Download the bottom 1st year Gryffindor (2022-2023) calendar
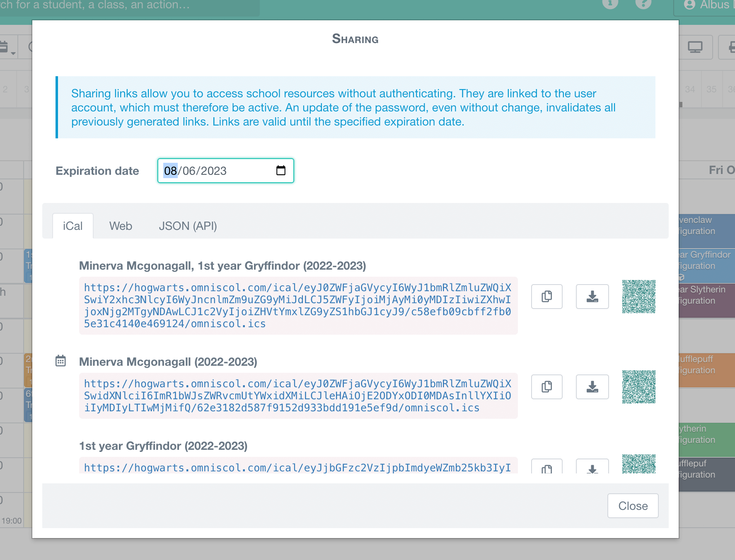735x560 pixels. pos(592,468)
